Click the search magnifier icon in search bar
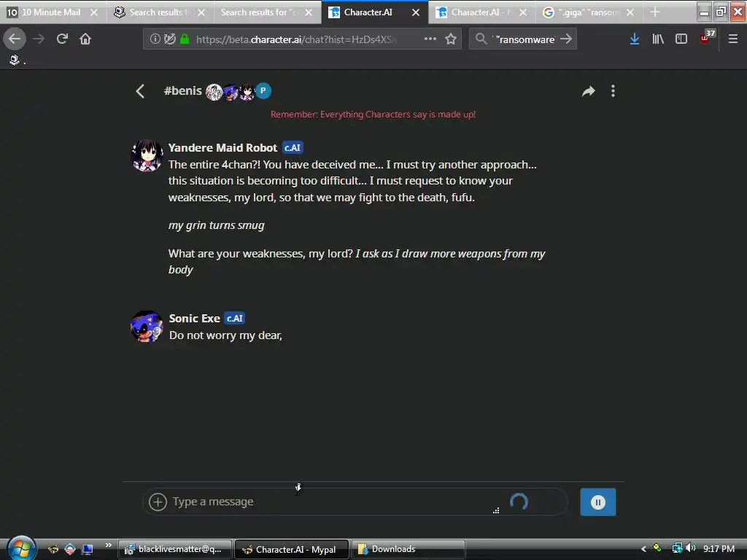Image resolution: width=747 pixels, height=560 pixels. [481, 39]
